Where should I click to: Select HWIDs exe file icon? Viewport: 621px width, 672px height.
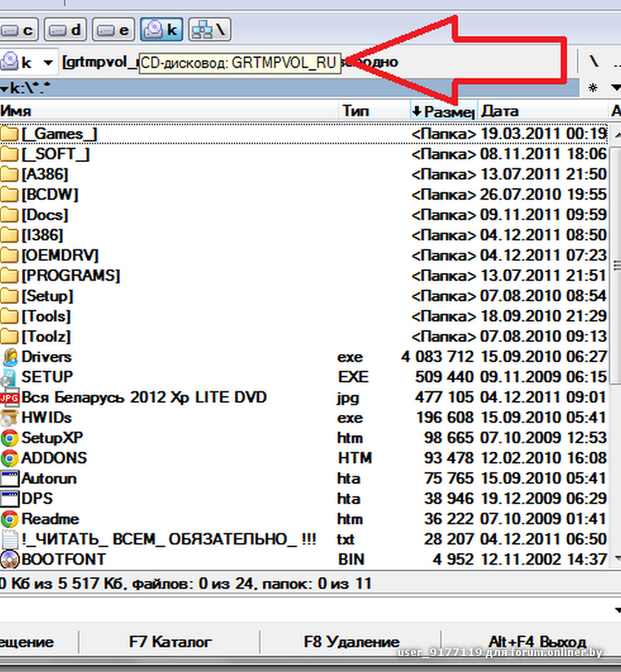click(9, 417)
